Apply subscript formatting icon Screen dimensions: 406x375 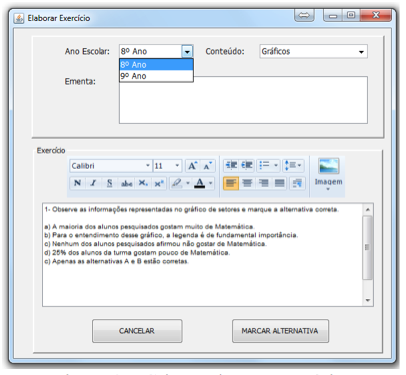pos(143,183)
